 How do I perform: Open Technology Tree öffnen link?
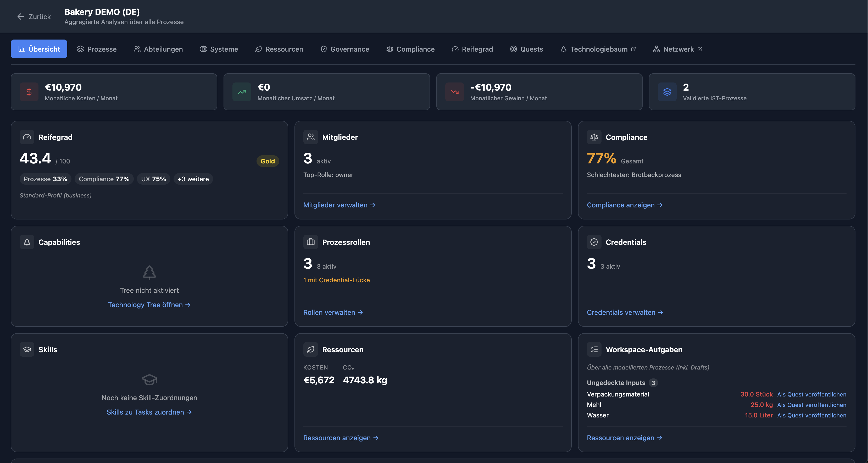pyautogui.click(x=149, y=305)
